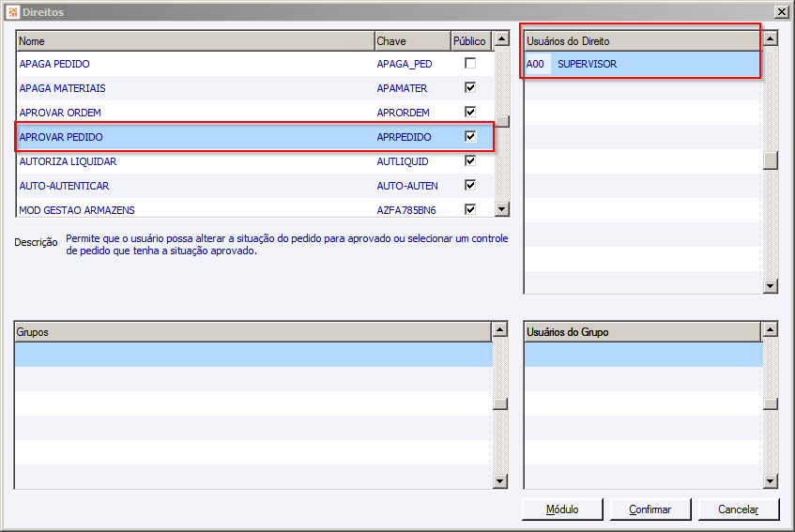The height and width of the screenshot is (532, 795).
Task: Click the AUTO-AUTEN key cell
Action: click(407, 186)
